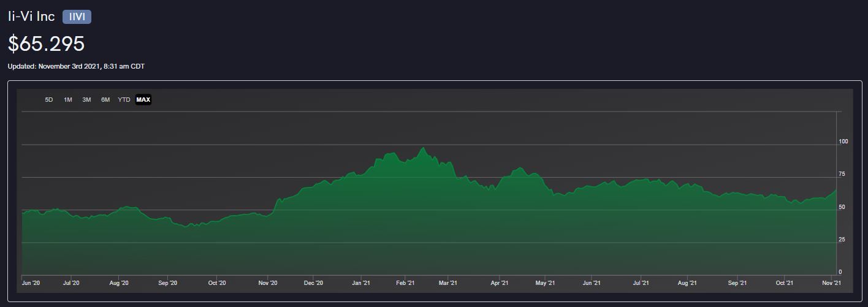The width and height of the screenshot is (868, 307).
Task: Click the 100 y-axis price label
Action: click(x=843, y=142)
